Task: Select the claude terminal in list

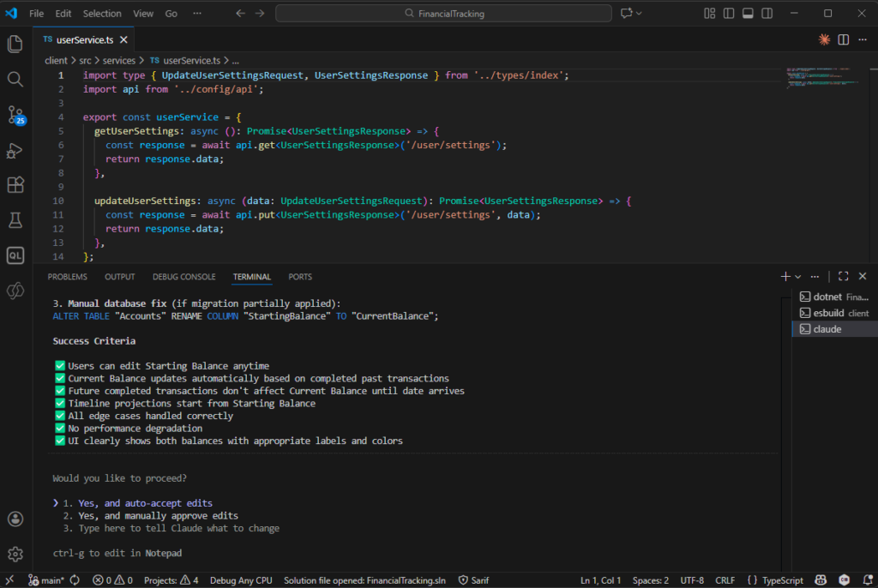Action: (x=827, y=329)
